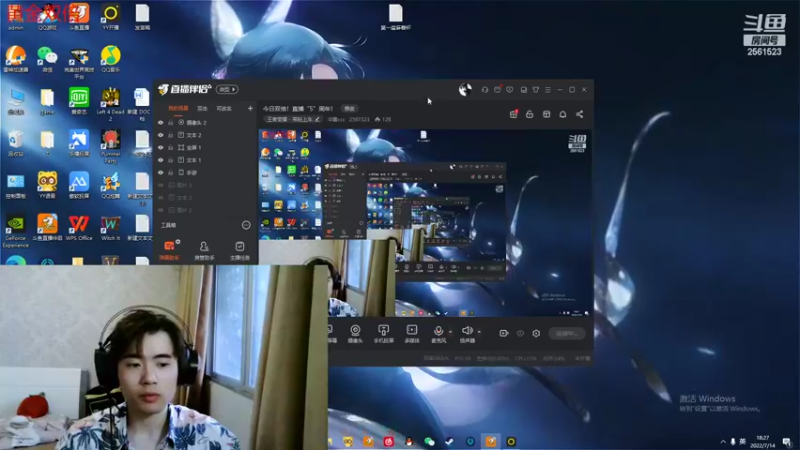Click the shirt skin icon in title bar
Screen dimensions: 800x450
[536, 90]
